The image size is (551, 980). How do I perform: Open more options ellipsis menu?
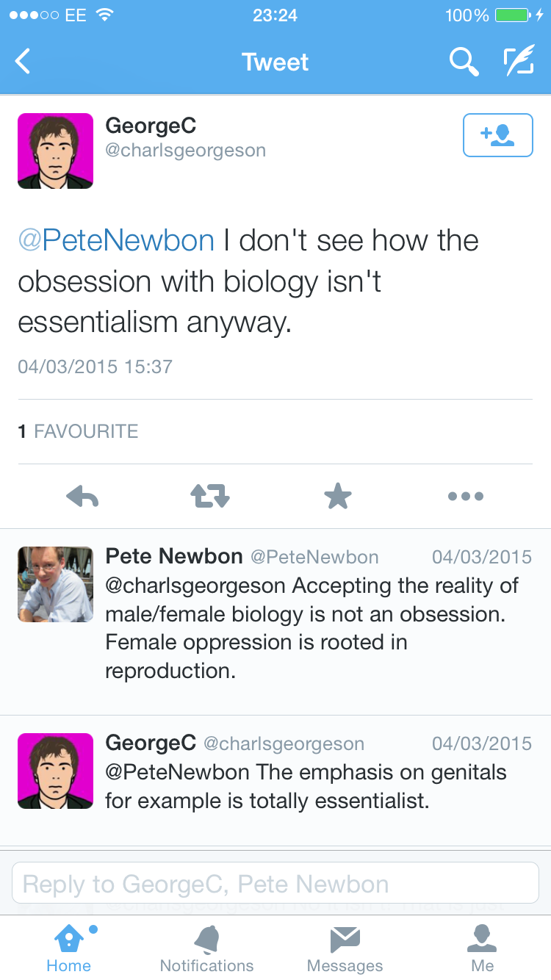[x=465, y=497]
